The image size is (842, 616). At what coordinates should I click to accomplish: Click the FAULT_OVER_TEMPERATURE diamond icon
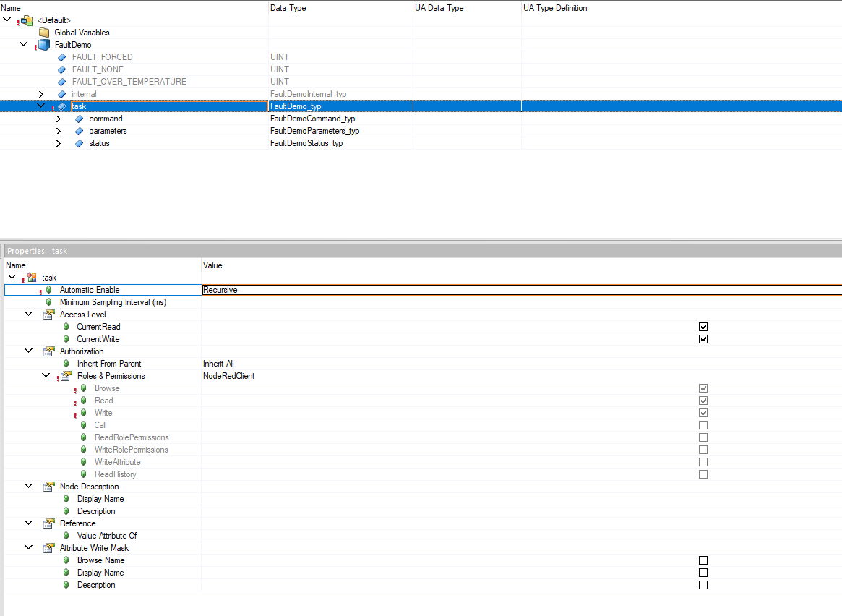click(x=61, y=82)
